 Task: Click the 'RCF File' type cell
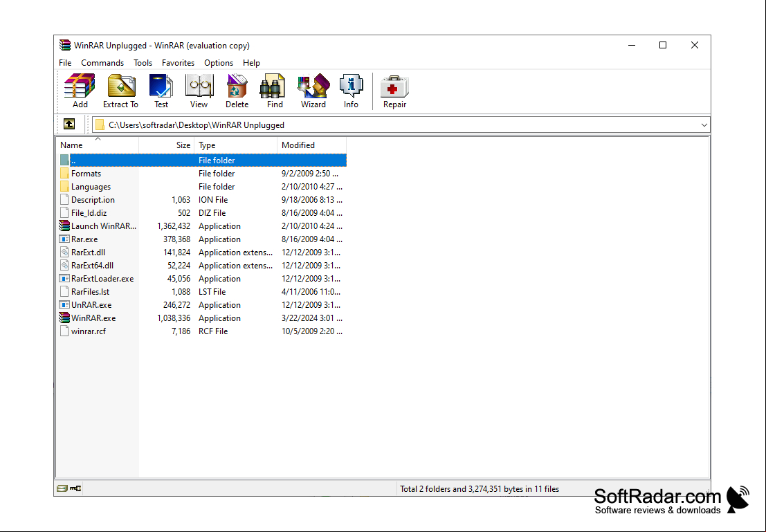tap(213, 331)
